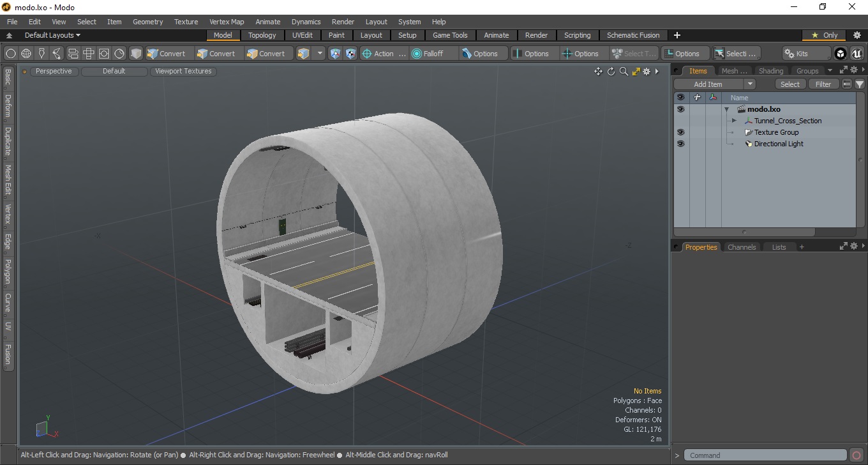The width and height of the screenshot is (868, 465).
Task: Click the viewport rotate icon
Action: pos(611,72)
